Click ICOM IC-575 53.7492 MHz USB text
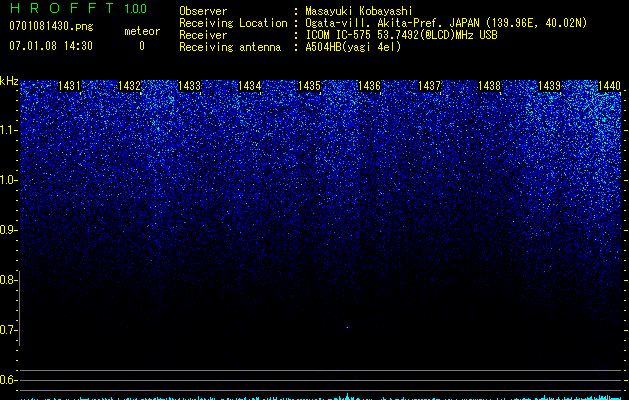 (401, 35)
